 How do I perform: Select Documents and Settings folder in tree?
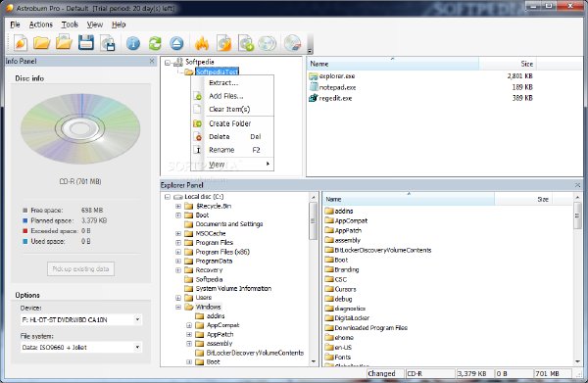pyautogui.click(x=229, y=224)
